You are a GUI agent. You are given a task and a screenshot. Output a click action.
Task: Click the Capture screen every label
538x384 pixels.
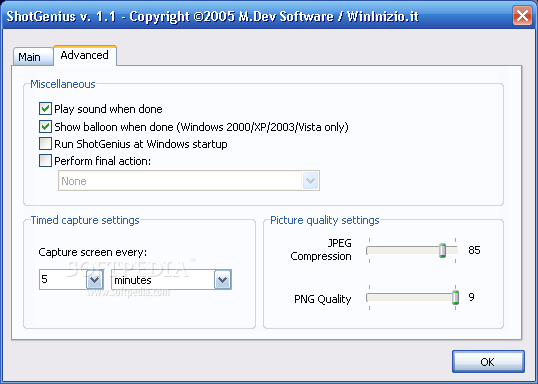click(x=92, y=252)
